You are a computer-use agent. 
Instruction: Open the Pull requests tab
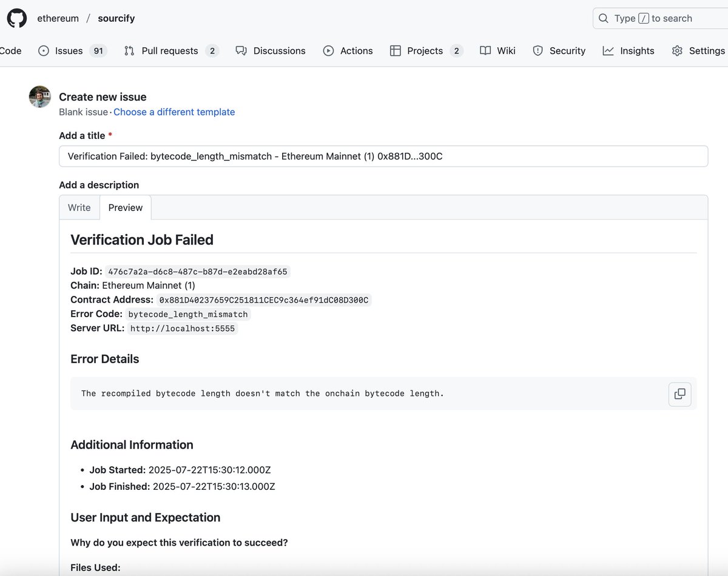pos(171,51)
